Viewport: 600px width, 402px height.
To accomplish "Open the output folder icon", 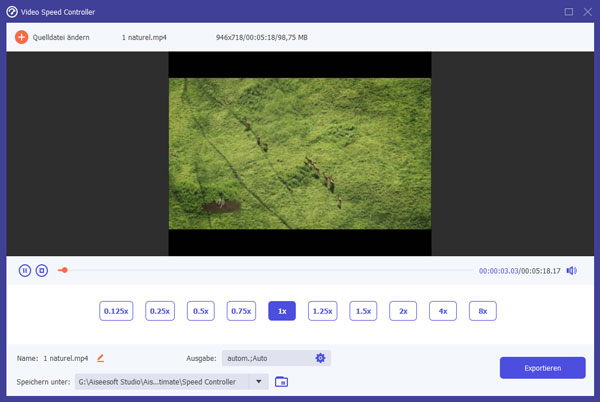I will (x=281, y=382).
